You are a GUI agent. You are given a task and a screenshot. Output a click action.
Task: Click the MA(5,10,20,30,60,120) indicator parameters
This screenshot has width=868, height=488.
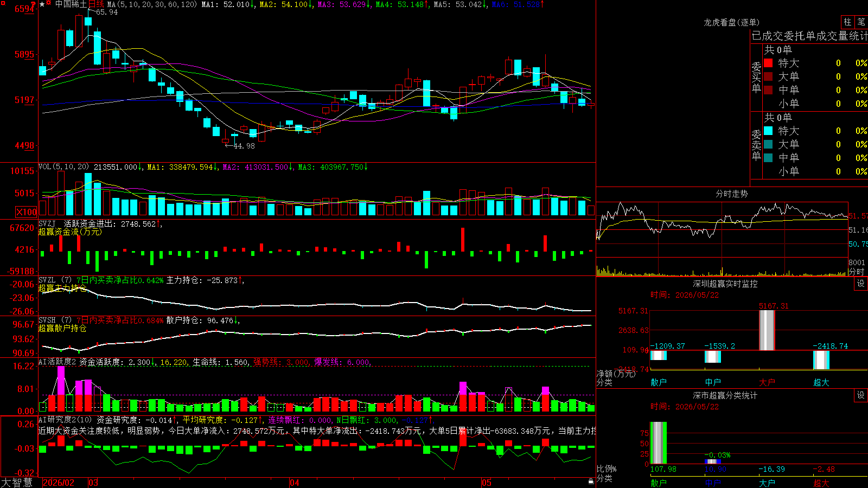(x=152, y=4)
